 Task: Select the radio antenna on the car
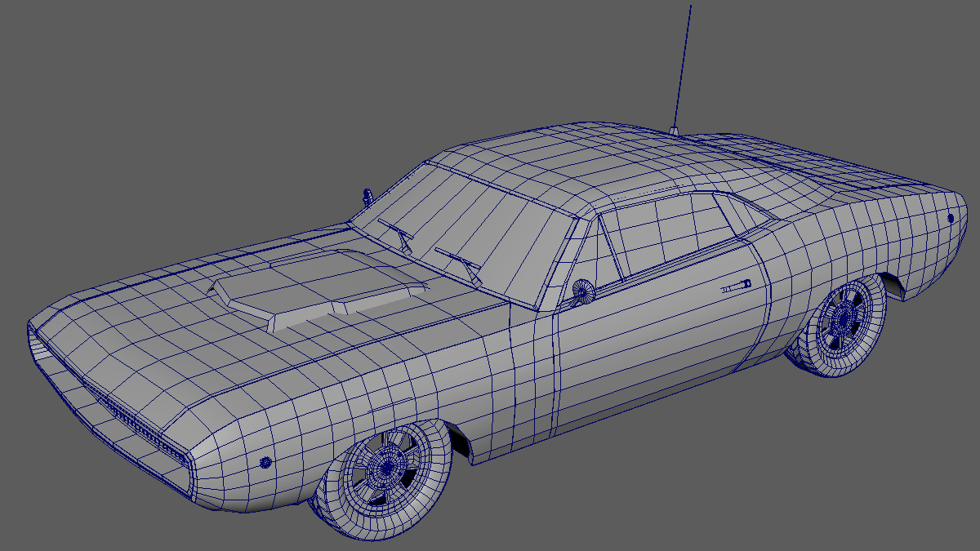(x=682, y=65)
